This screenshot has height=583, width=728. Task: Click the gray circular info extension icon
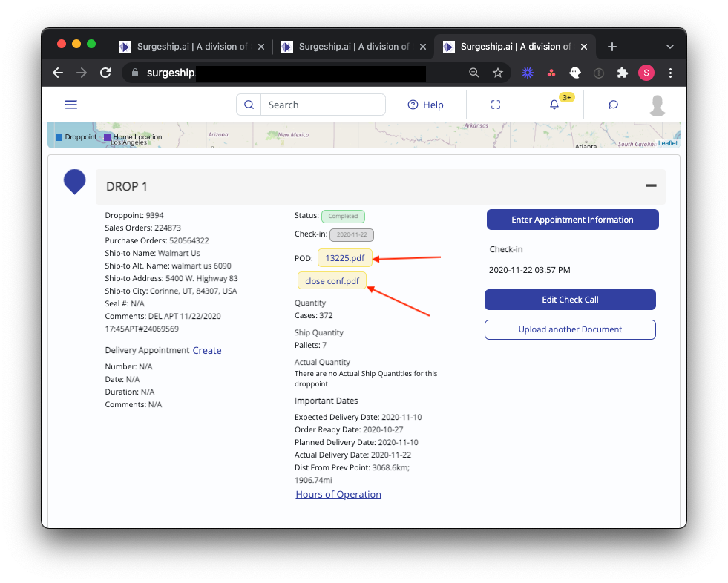pos(598,73)
